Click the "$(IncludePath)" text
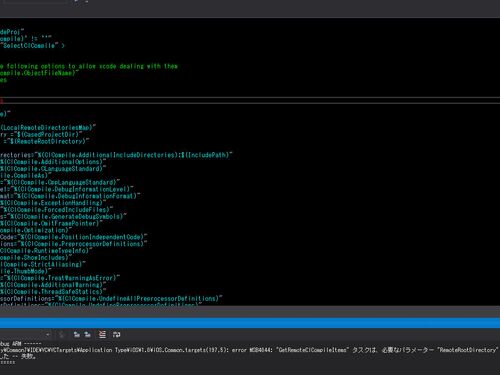 [x=205, y=155]
